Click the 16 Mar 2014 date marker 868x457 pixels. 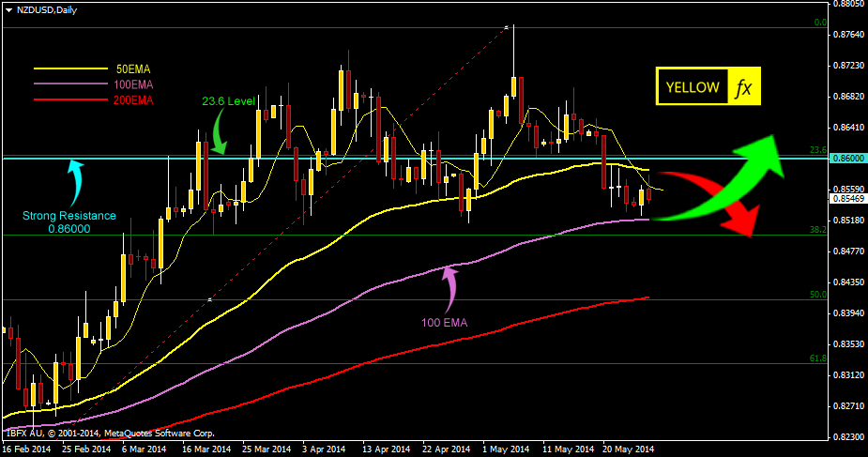pos(206,449)
